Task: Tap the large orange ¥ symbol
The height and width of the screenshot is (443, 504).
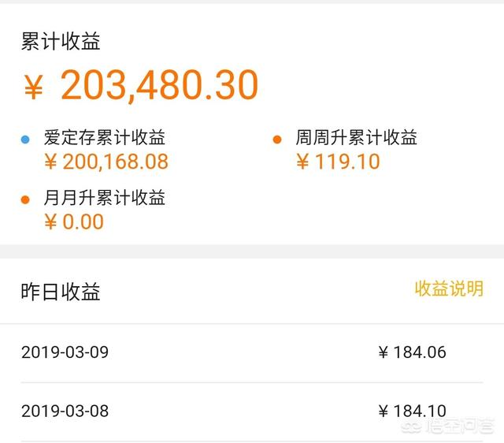Action: (34, 86)
